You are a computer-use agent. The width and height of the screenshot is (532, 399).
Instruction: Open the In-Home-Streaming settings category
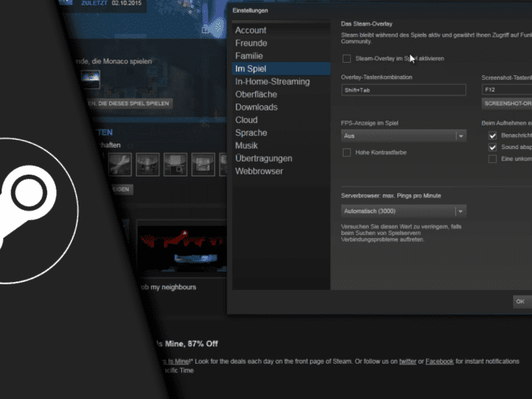point(272,82)
